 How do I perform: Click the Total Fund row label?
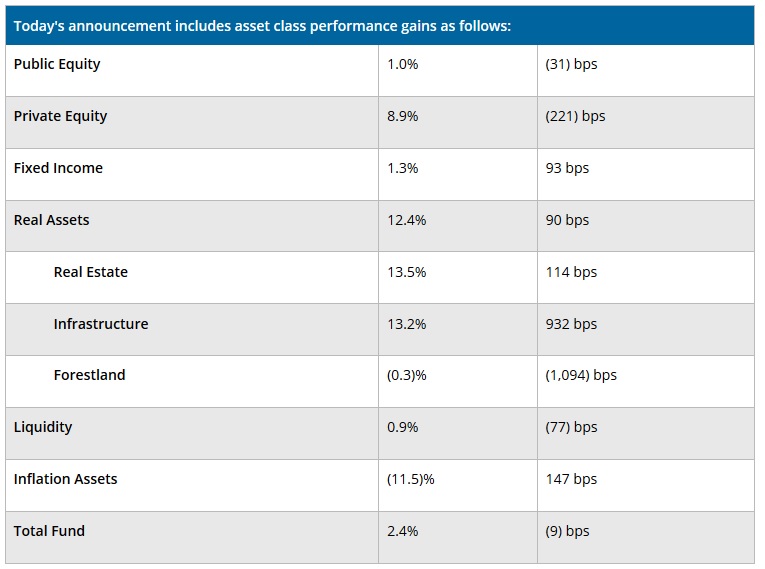[x=49, y=531]
